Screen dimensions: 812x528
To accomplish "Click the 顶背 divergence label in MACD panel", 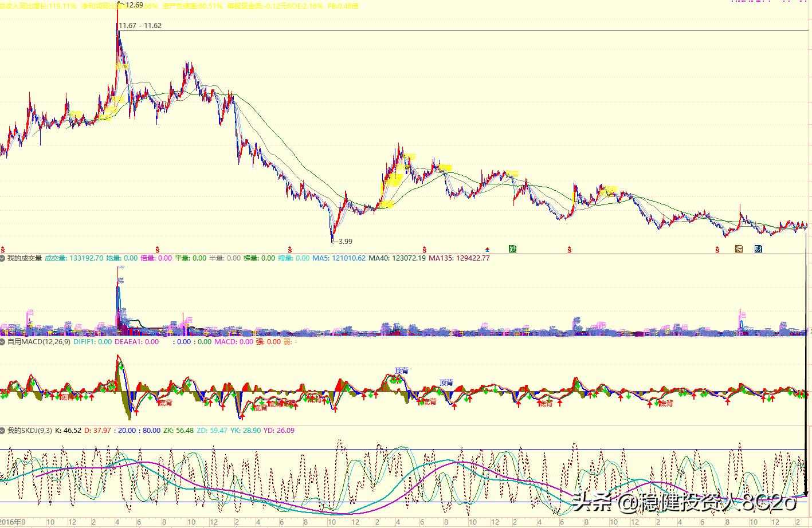I will click(401, 371).
